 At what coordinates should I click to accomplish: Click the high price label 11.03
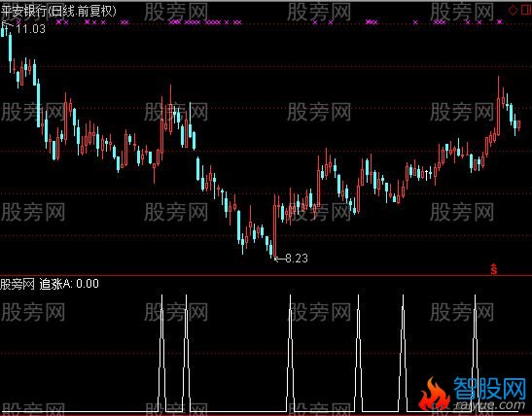[x=30, y=29]
